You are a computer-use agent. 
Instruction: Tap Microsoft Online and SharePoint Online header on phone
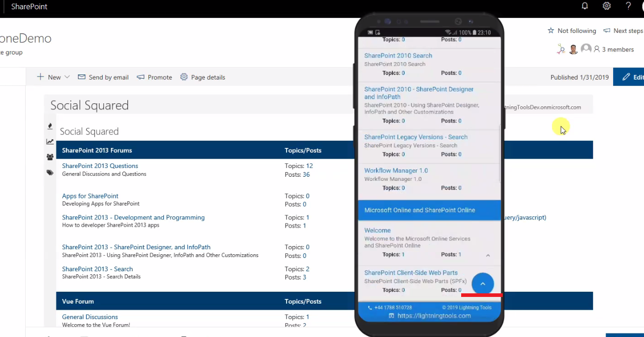click(429, 210)
